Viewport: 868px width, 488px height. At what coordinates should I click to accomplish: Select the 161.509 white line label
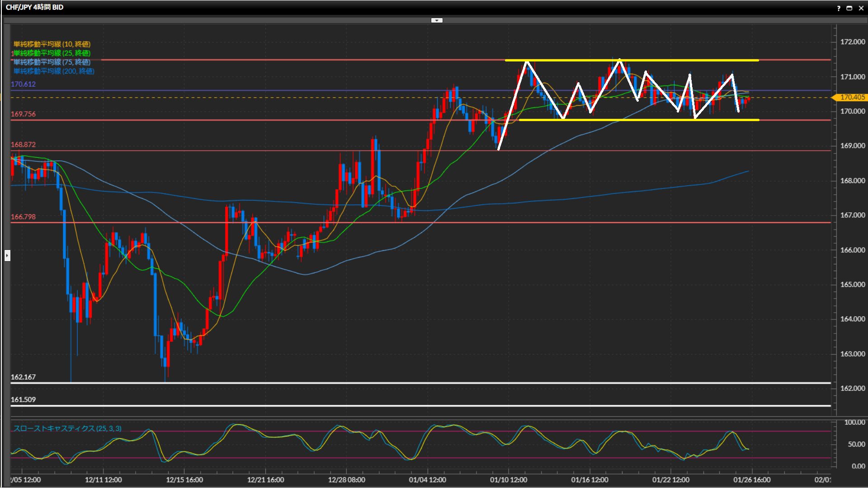pos(23,399)
